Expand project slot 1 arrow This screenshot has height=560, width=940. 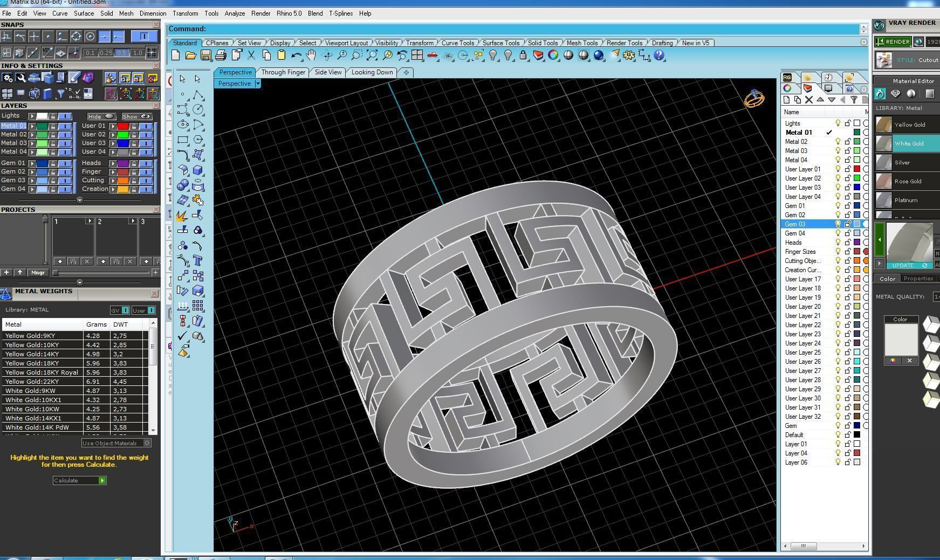tap(89, 221)
